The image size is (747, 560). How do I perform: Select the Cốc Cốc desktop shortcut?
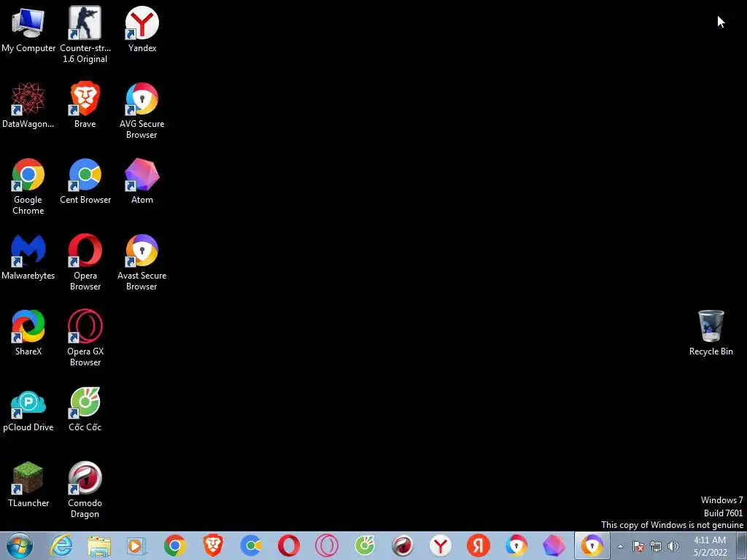click(85, 408)
